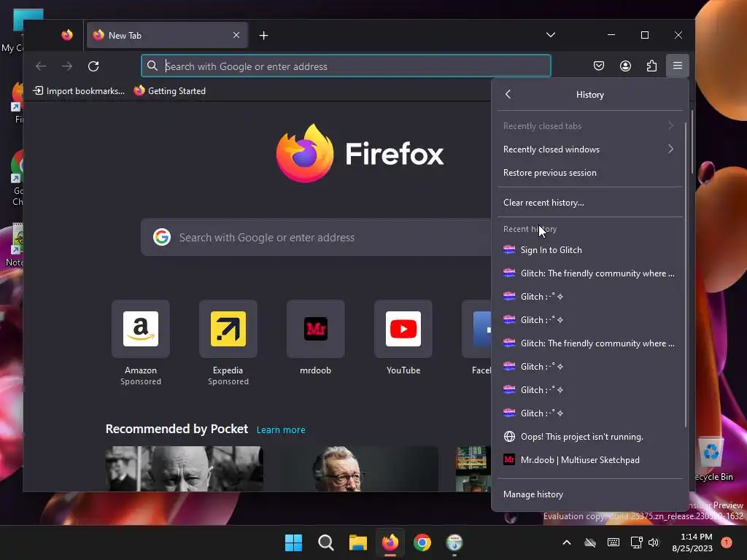
Task: Open the Firefox account icon
Action: [x=625, y=66]
